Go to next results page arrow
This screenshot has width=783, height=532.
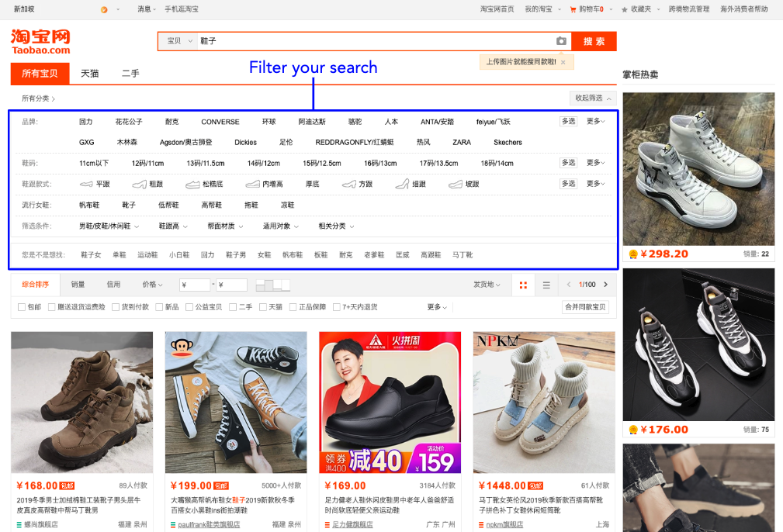[606, 285]
